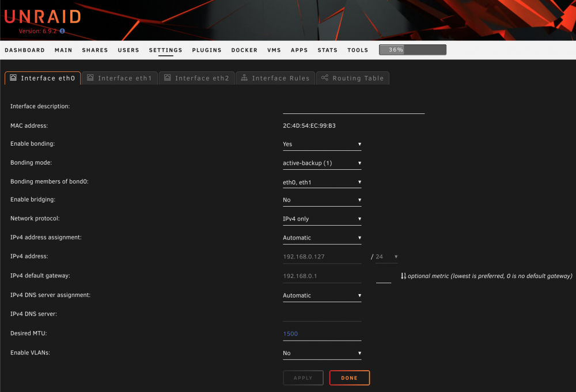Click the Network protocol label
Screen dimensions: 576x392
click(35, 218)
